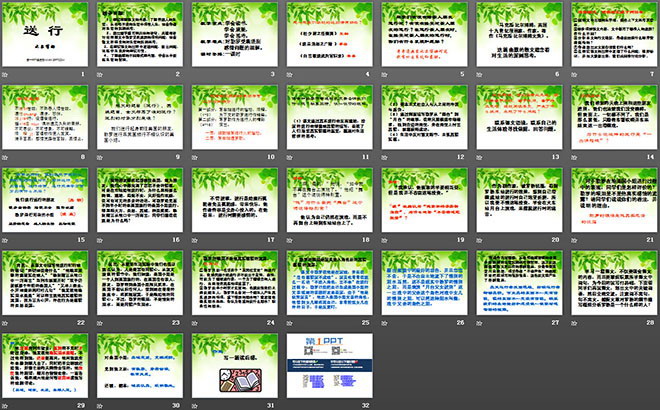Click the animation star icon below slide 20
This screenshot has height=410, width=660.
coord(479,240)
